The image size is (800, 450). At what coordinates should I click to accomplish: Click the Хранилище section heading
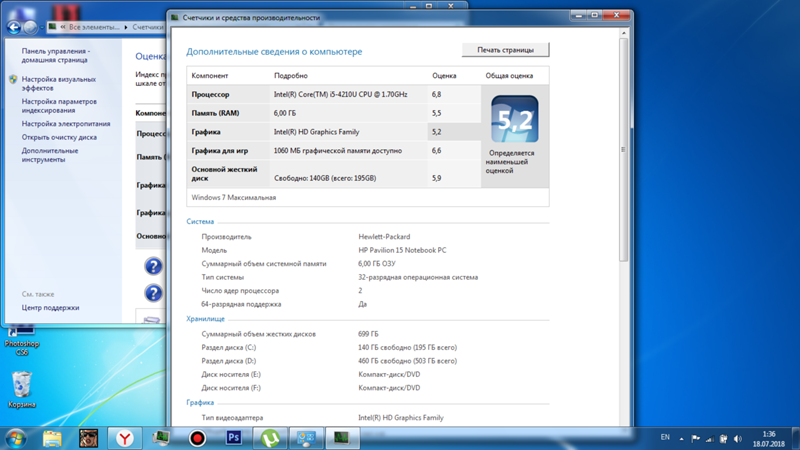(x=206, y=318)
